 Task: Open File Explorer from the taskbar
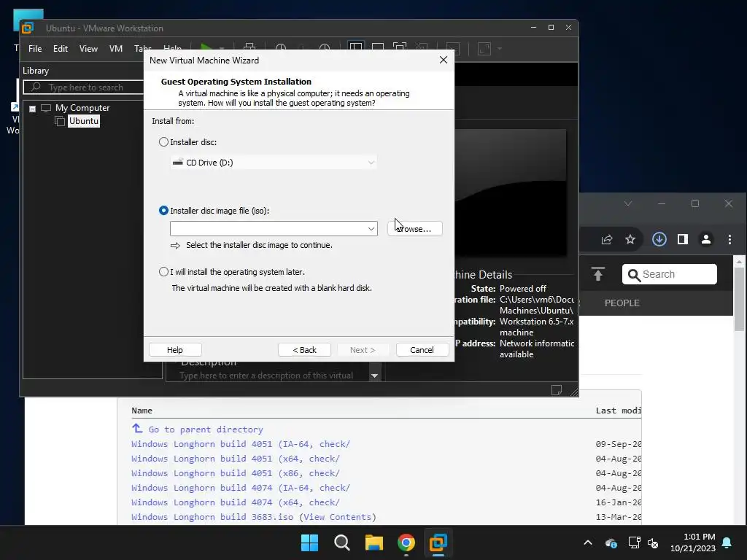pos(374,542)
